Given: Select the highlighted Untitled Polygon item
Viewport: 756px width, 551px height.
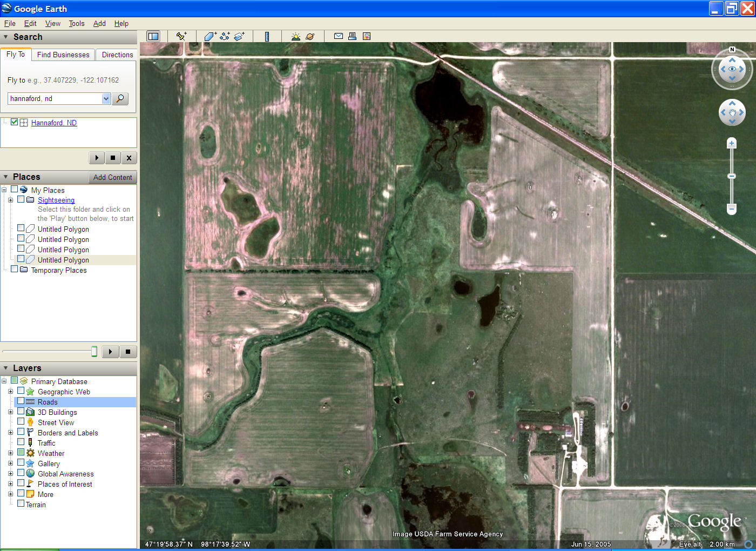Looking at the screenshot, I should (63, 260).
